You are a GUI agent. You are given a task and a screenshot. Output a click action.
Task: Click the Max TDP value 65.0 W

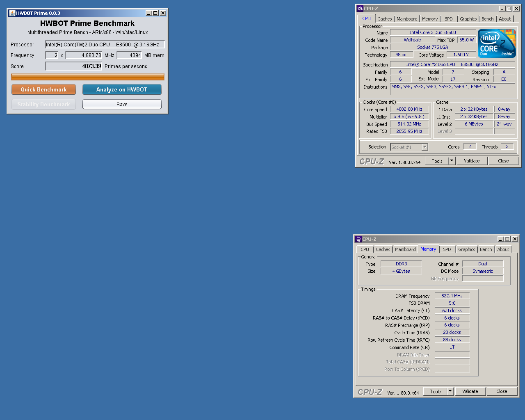pyautogui.click(x=467, y=40)
